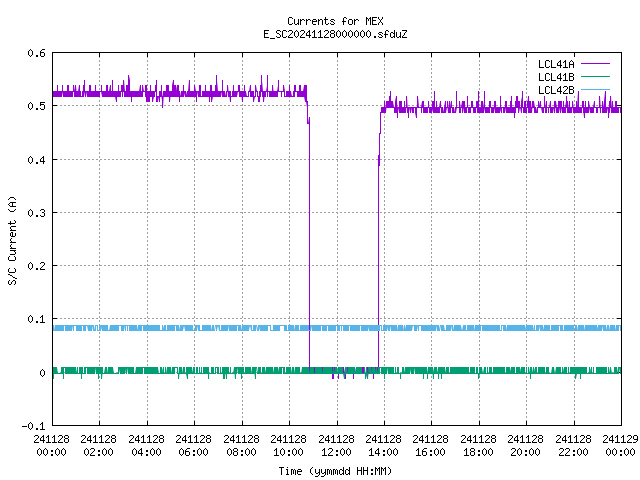The image size is (640, 480).
Task: Click the y-axis tick value 0.4
Action: tap(36, 160)
